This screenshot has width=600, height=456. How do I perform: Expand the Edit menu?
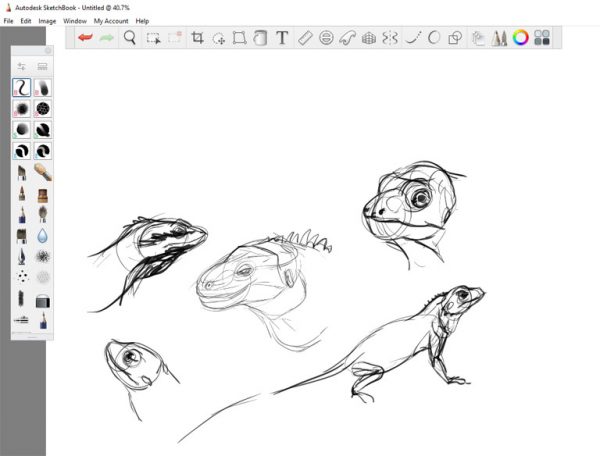[x=25, y=20]
